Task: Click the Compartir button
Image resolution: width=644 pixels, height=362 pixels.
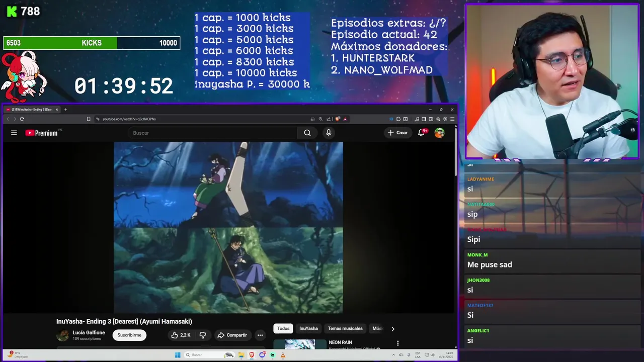Action: (x=232, y=335)
